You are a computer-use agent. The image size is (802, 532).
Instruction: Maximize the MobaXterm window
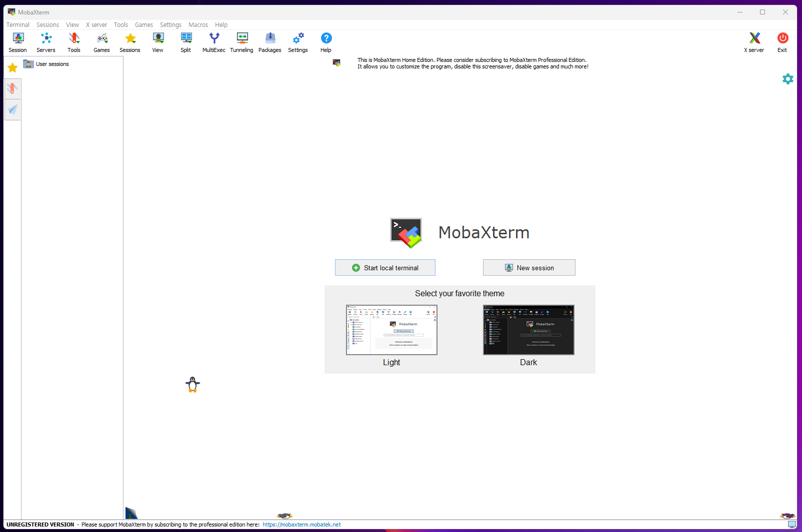762,12
